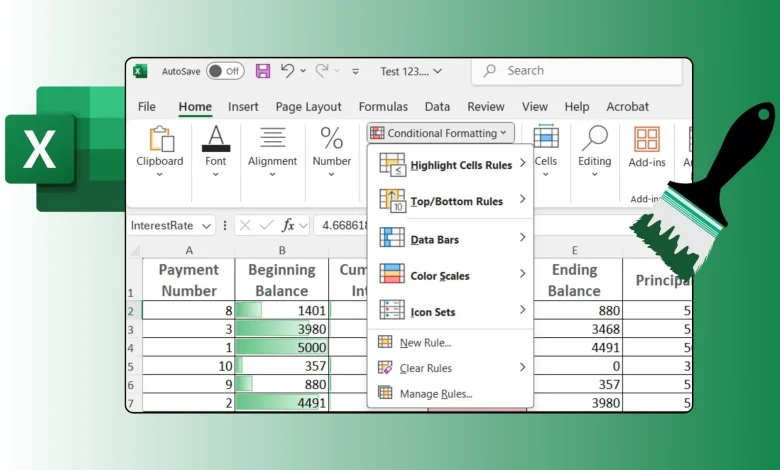Click into the Search box

coord(576,71)
